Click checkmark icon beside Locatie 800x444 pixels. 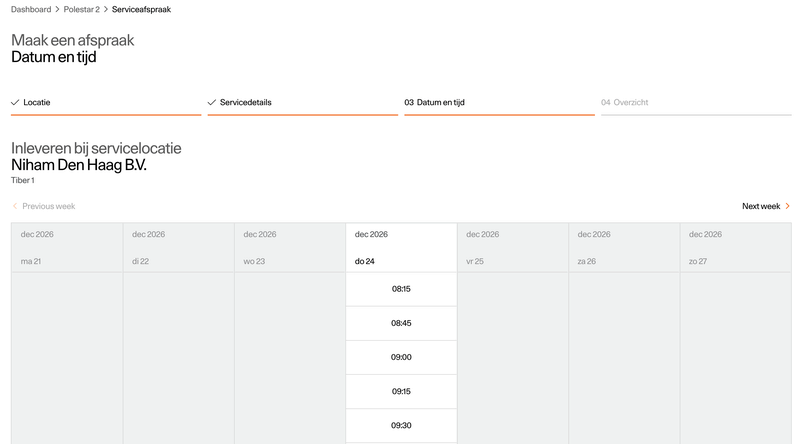[15, 103]
